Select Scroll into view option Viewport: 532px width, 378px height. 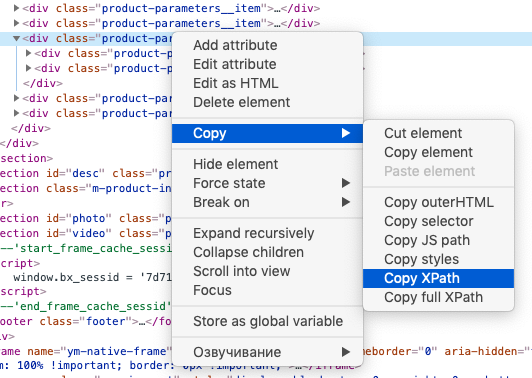(x=267, y=271)
